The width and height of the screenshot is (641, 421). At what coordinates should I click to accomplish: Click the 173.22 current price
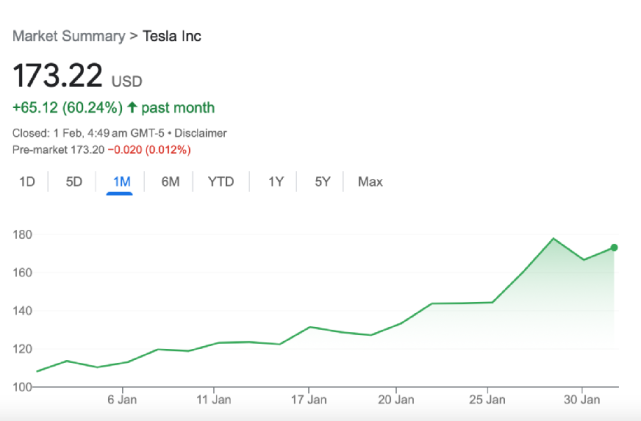[56, 76]
